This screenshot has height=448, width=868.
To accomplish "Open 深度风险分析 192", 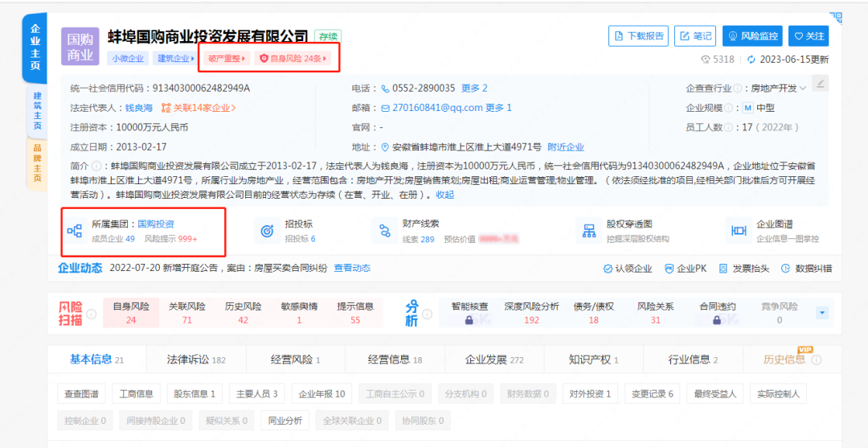I will click(531, 313).
